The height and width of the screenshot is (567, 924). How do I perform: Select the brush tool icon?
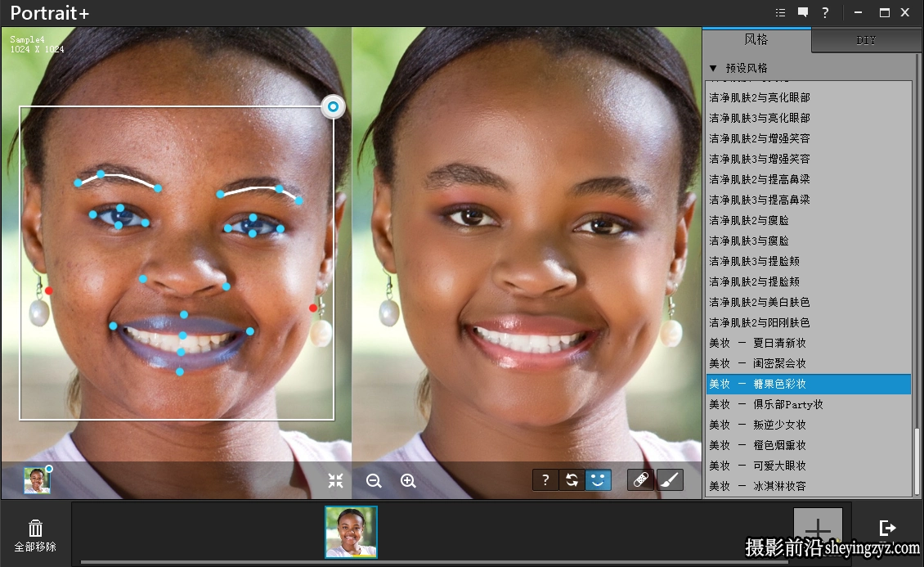tap(670, 479)
